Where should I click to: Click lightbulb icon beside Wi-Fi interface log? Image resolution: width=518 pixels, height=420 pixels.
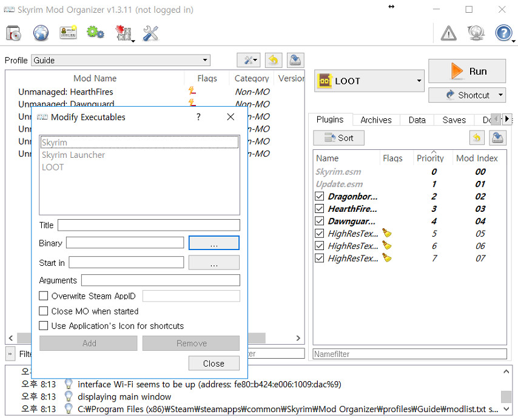click(x=69, y=384)
